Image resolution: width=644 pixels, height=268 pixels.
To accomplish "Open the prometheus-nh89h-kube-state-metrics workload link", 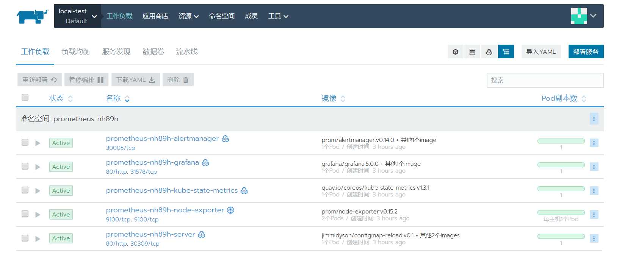I will pos(172,190).
